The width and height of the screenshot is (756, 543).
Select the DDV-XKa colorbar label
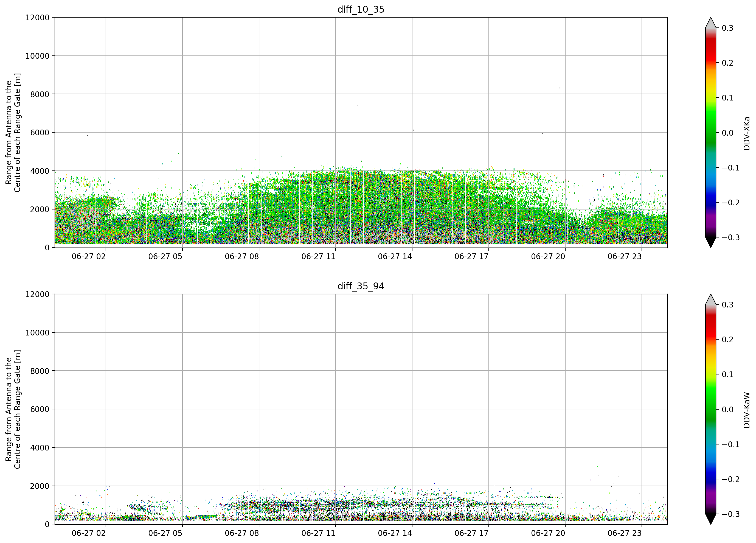click(746, 133)
